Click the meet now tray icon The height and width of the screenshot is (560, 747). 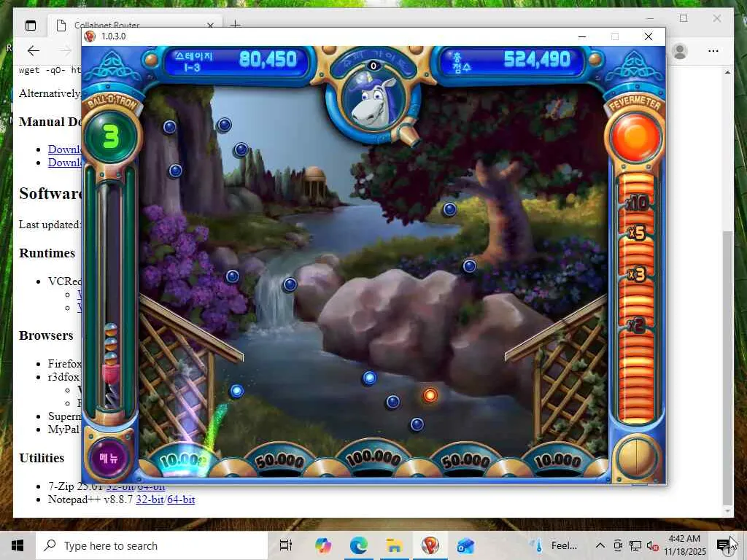(x=618, y=545)
